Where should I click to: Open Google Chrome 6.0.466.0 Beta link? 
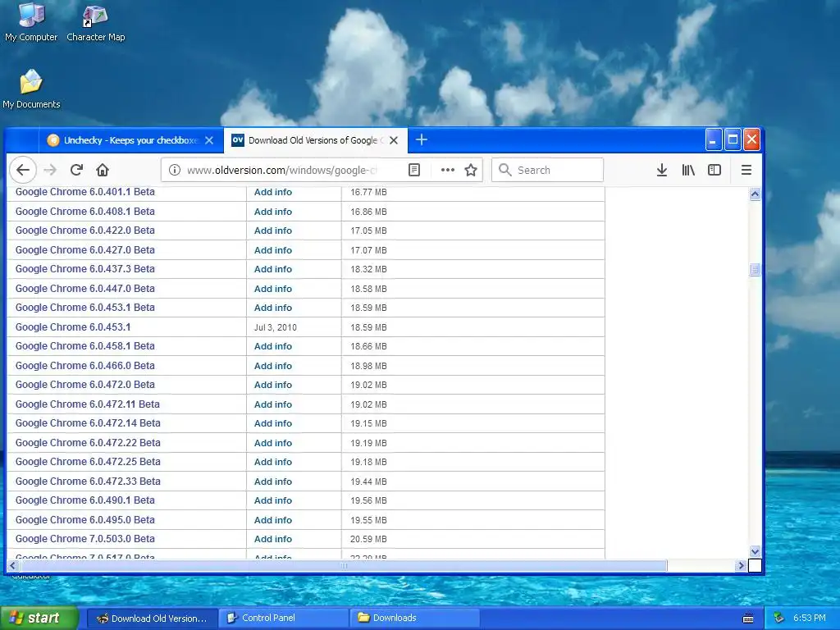pyautogui.click(x=84, y=365)
